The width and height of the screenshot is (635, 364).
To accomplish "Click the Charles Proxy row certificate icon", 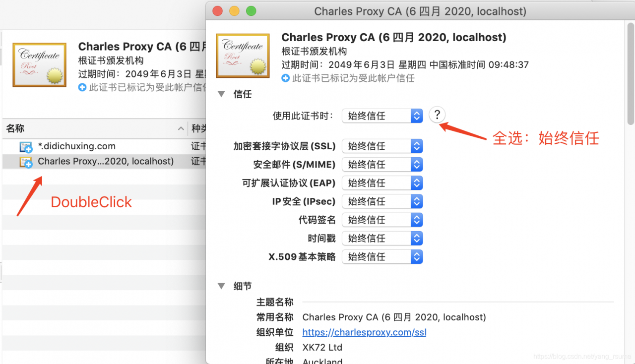I will pos(26,162).
